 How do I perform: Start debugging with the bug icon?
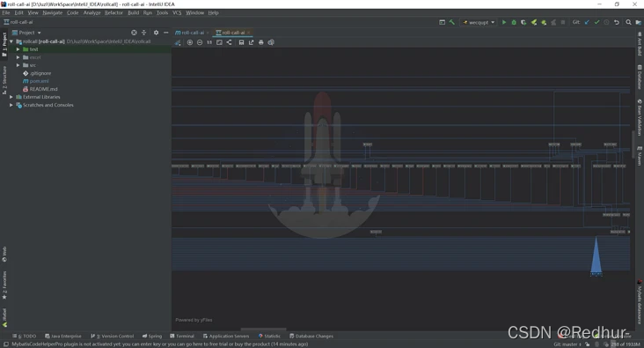pyautogui.click(x=514, y=22)
